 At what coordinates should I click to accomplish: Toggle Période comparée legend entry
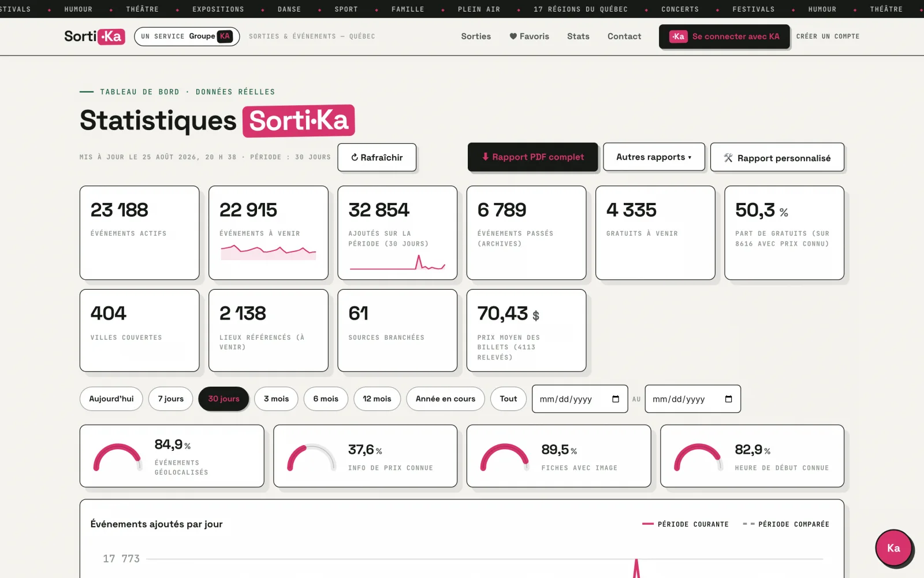(x=786, y=524)
